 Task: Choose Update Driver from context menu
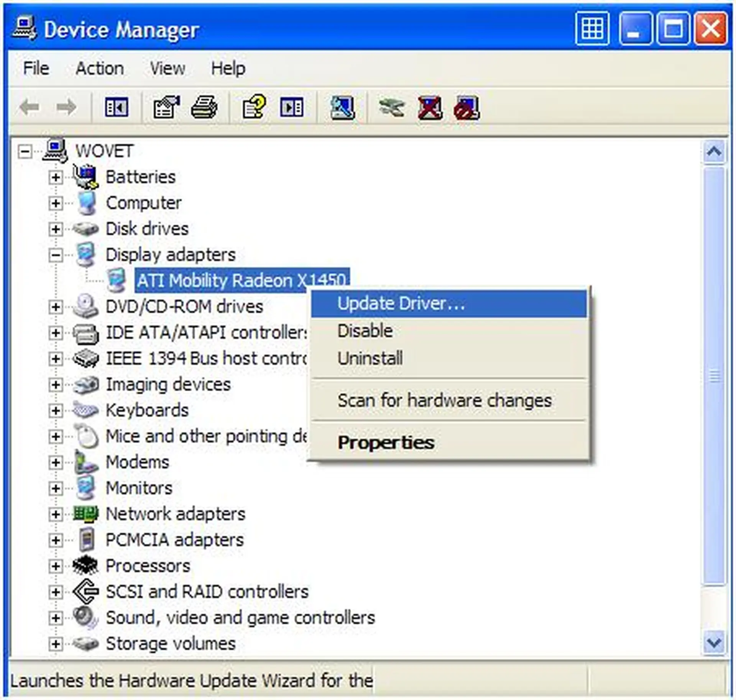(x=401, y=303)
